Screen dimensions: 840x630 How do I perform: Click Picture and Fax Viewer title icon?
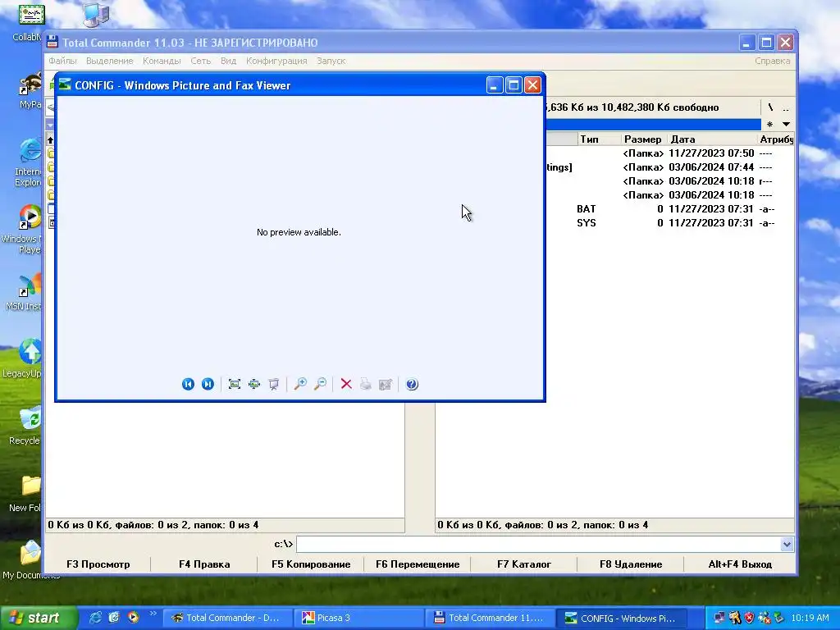[66, 85]
